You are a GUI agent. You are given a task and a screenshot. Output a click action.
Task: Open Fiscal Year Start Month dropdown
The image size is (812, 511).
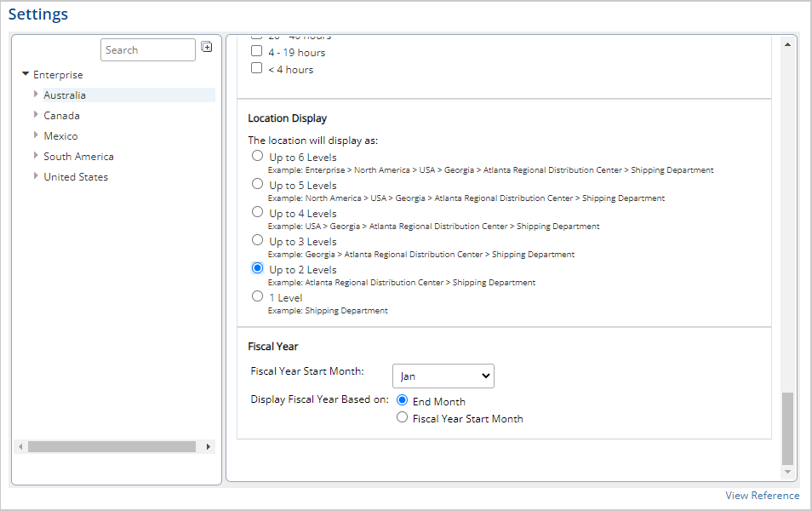coord(443,376)
